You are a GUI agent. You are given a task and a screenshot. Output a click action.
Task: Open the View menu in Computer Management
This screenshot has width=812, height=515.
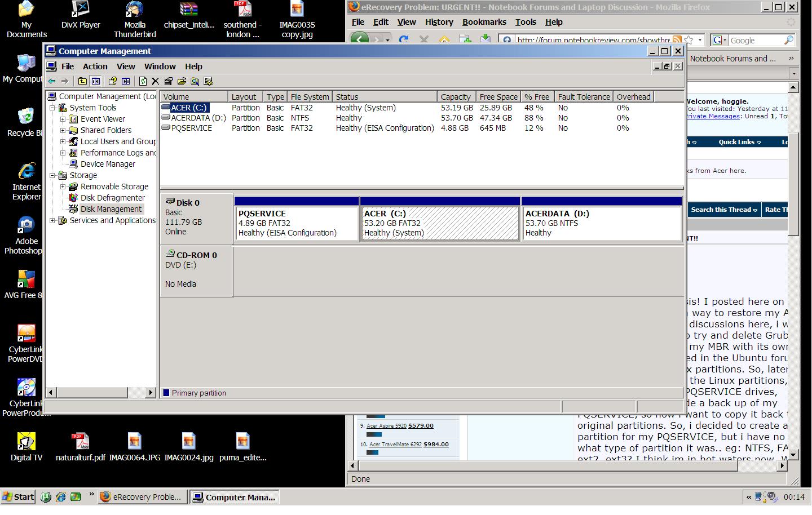click(126, 66)
